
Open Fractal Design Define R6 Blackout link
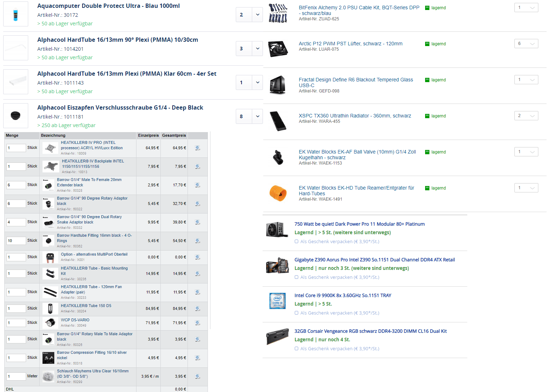(x=356, y=82)
